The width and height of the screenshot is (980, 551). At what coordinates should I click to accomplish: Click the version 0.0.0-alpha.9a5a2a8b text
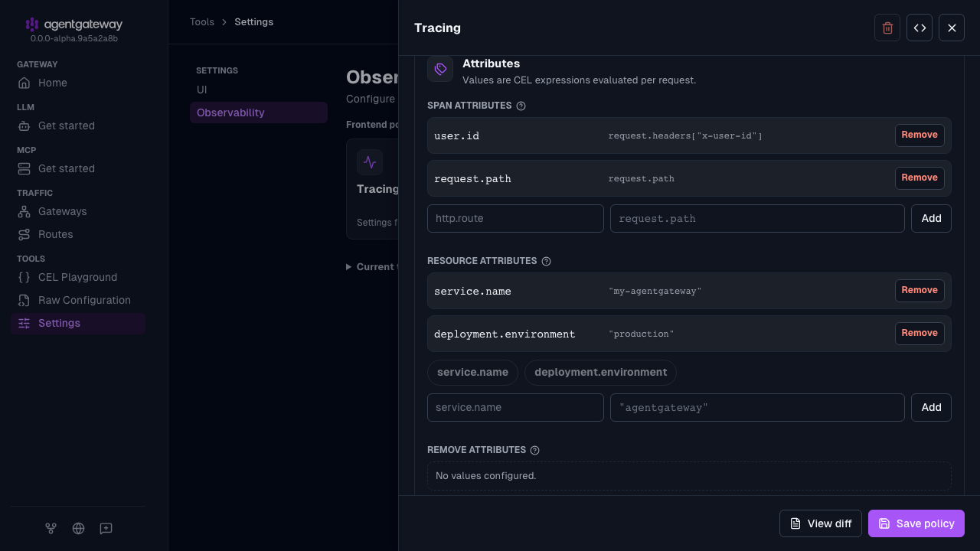(74, 38)
